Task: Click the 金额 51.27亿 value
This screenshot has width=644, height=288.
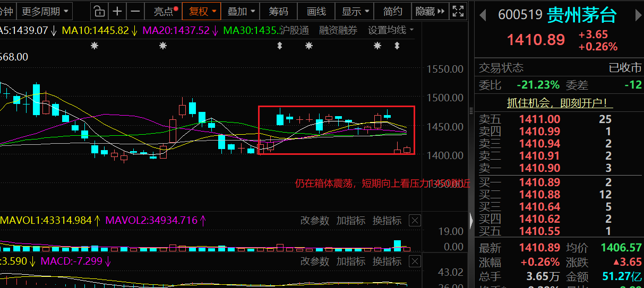Action: coord(622,276)
